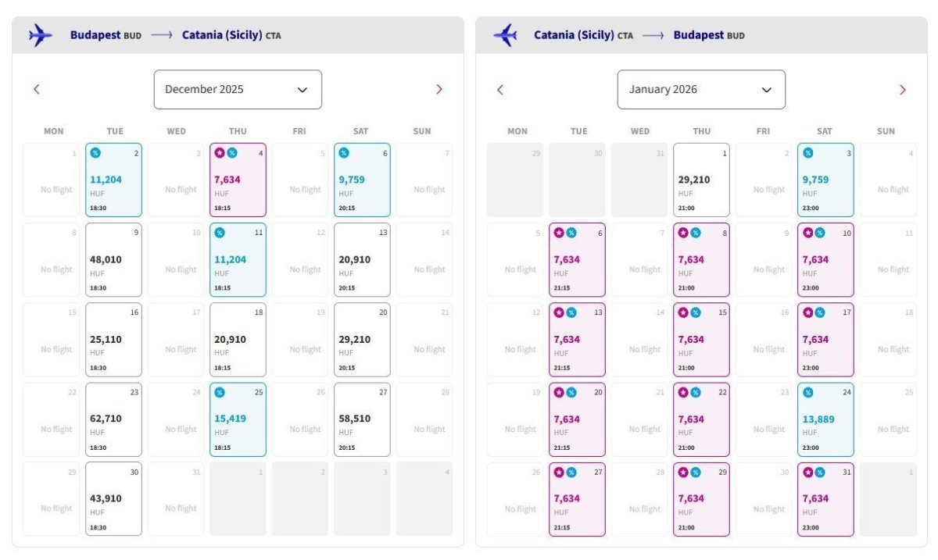Click the star badge on December 4 fare

220,153
